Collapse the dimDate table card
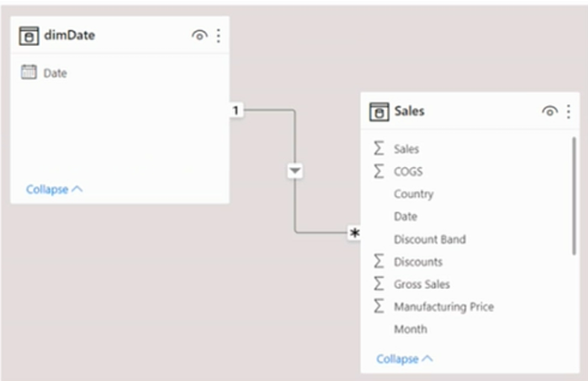This screenshot has height=381, width=588. [55, 189]
